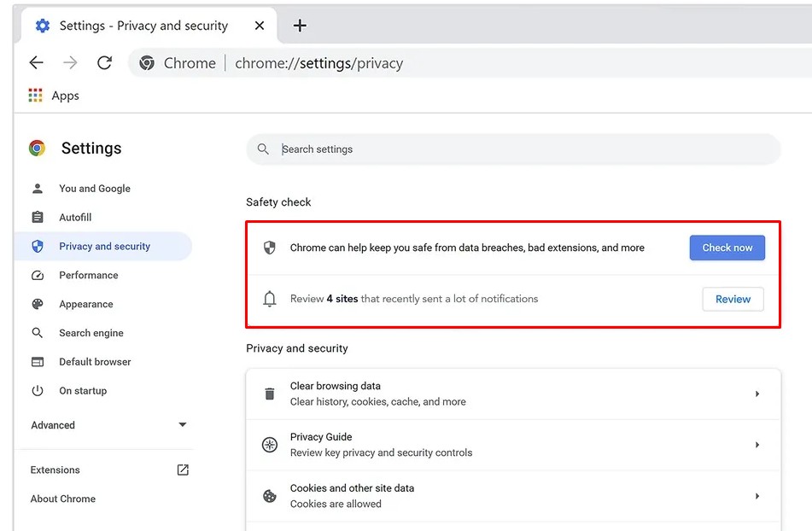Click the Chrome logo next to Settings heading
812x531 pixels.
[38, 148]
